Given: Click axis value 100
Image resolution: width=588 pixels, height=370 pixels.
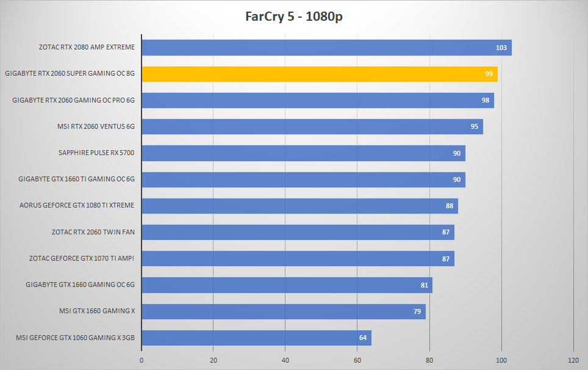Looking at the screenshot, I should (501, 360).
